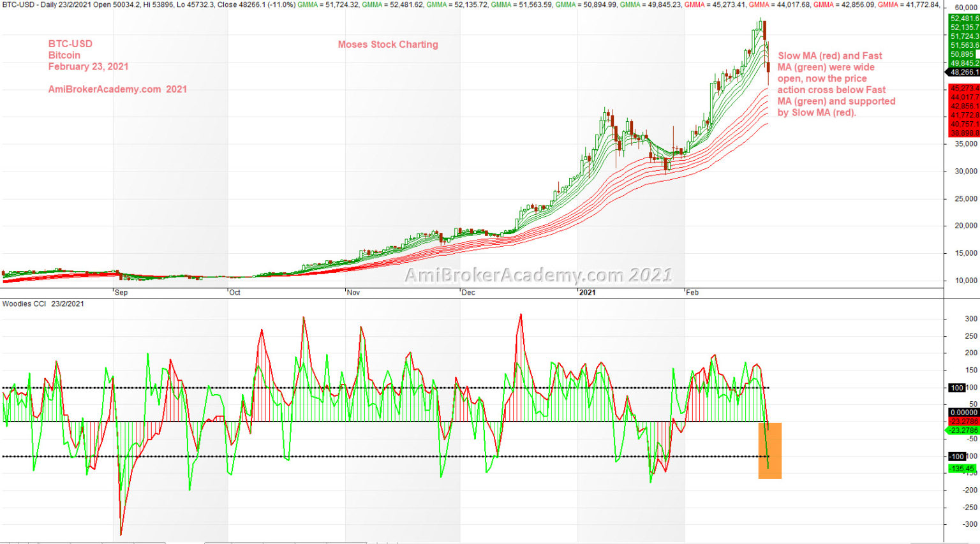This screenshot has width=980, height=544.
Task: Click the Feb label on time axis
Action: tap(692, 293)
